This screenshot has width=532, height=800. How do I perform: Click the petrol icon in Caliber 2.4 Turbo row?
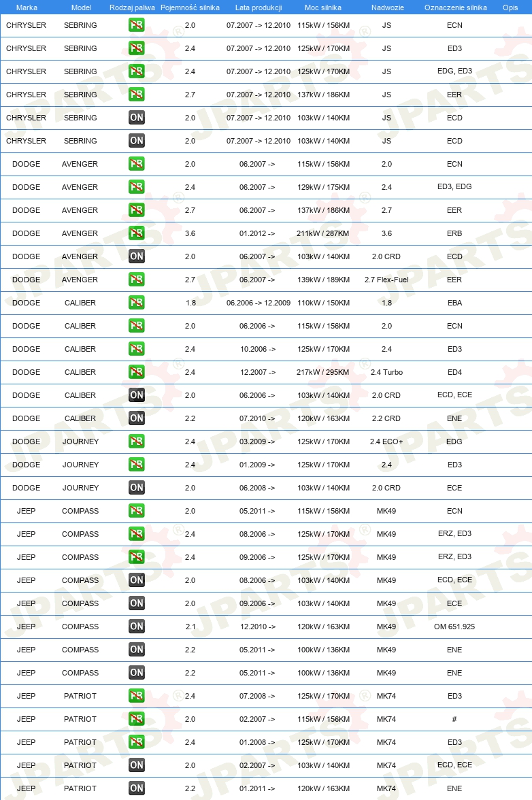[x=136, y=372]
